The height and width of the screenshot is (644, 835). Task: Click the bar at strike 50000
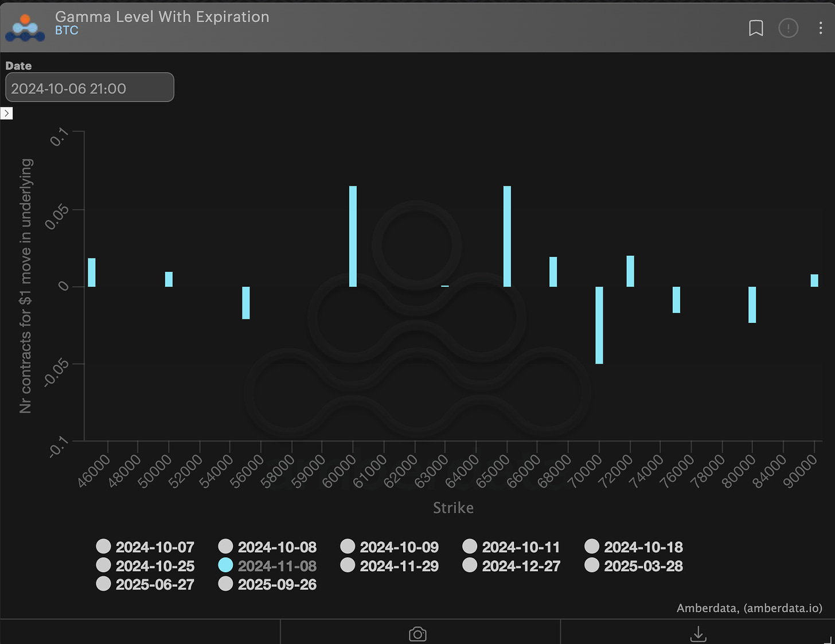coord(169,279)
